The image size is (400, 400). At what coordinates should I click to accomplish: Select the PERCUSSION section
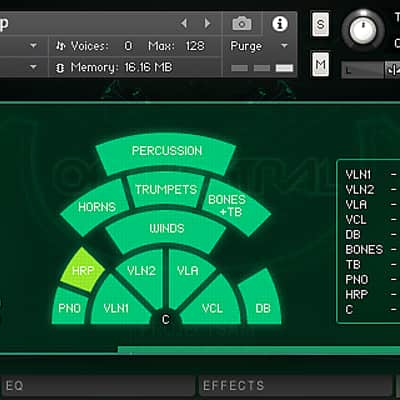point(166,152)
